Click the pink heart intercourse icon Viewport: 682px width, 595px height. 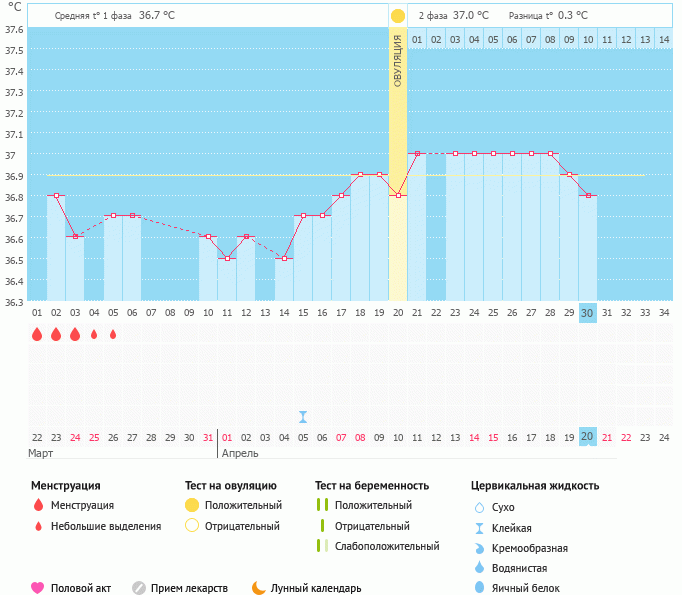tap(38, 588)
